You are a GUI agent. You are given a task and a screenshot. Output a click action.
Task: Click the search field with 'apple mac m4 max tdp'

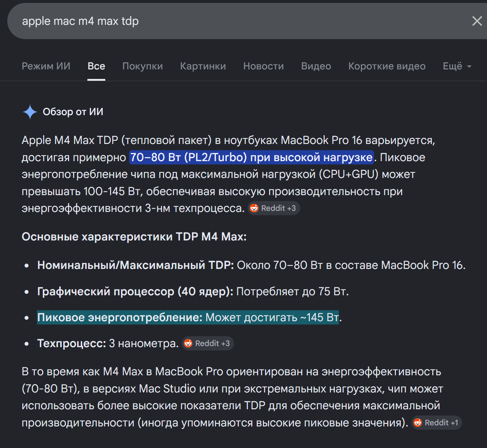(x=238, y=21)
